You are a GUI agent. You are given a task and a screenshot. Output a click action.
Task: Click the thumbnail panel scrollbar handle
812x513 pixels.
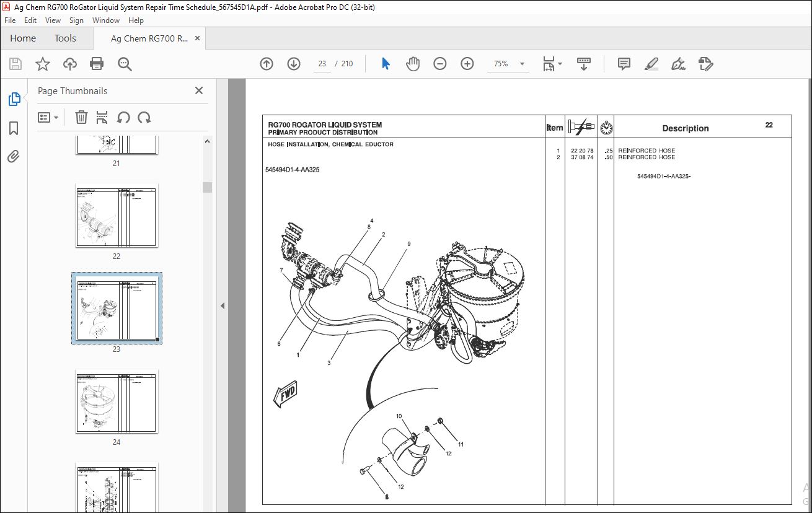pos(207,187)
